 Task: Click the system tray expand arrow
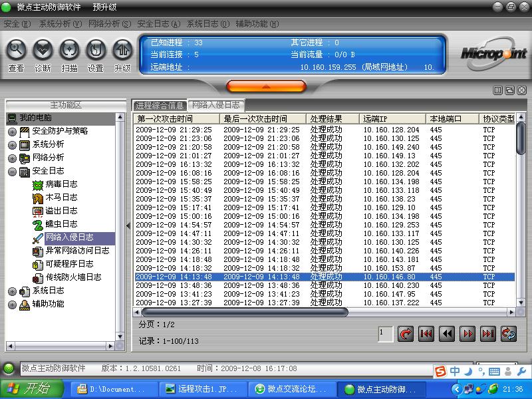(x=457, y=389)
